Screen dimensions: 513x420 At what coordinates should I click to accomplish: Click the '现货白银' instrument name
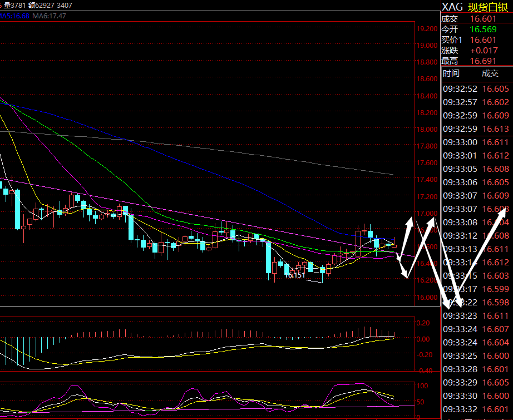(488, 7)
